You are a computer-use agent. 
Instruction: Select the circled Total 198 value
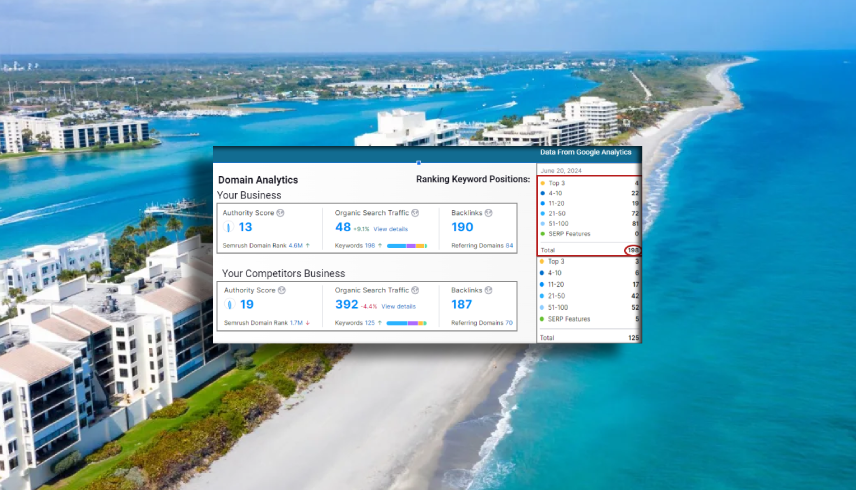click(x=632, y=249)
